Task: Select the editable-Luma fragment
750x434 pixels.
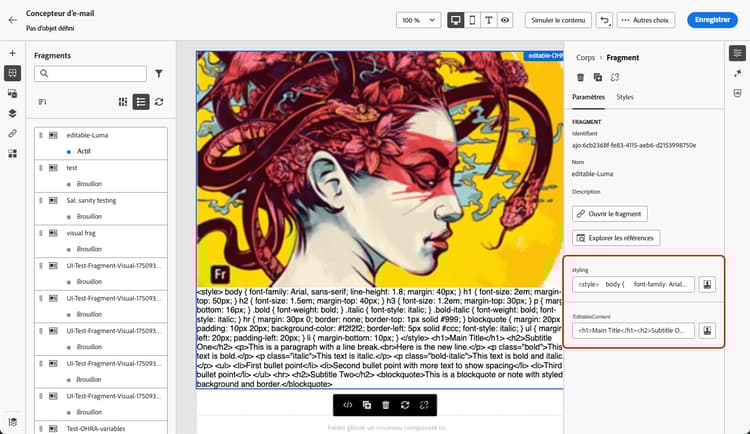Action: click(100, 143)
